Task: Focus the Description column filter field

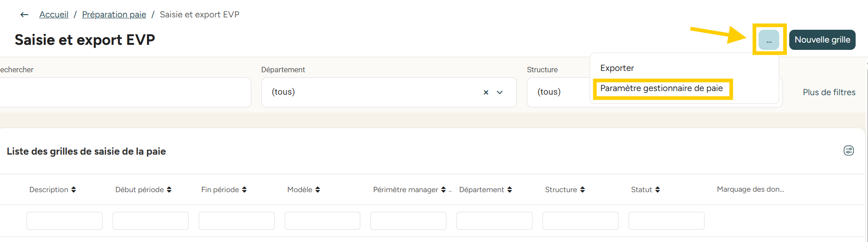Action: pos(65,220)
